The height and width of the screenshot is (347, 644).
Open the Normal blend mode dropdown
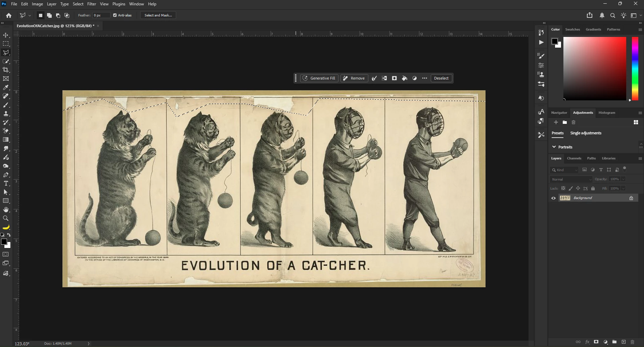click(571, 179)
